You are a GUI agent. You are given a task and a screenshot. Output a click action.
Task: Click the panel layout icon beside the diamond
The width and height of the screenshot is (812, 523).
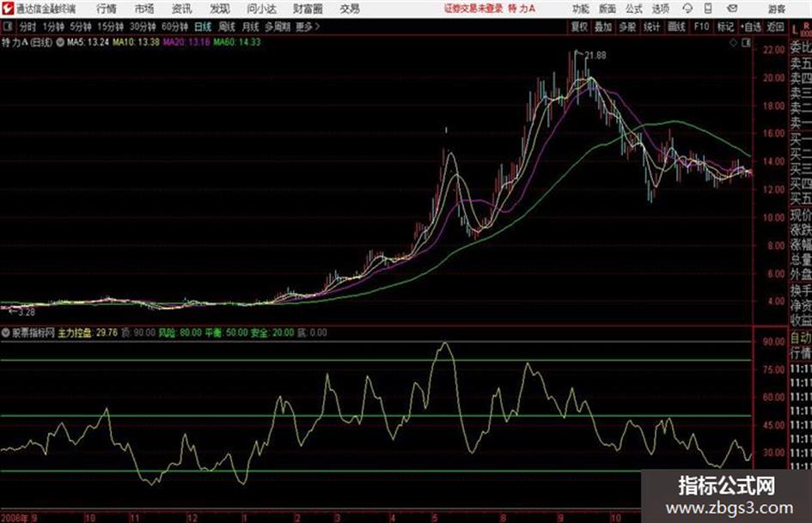[x=746, y=43]
